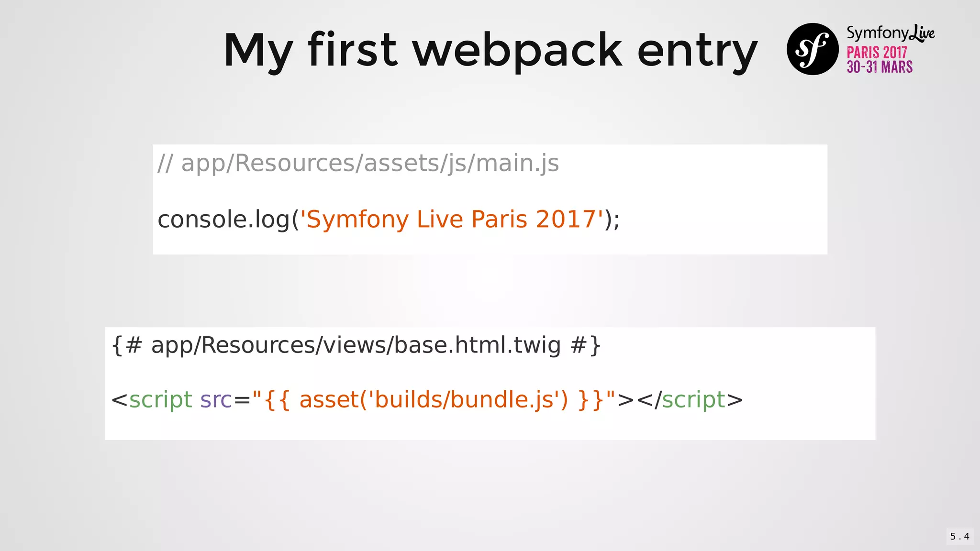Click the asset('builds/bundle.js') string

coord(433,400)
